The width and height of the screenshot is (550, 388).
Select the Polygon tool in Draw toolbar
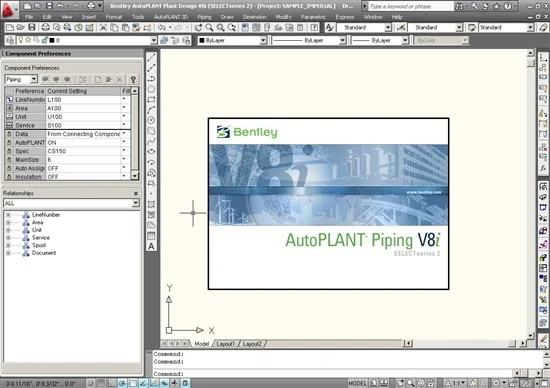[x=151, y=89]
